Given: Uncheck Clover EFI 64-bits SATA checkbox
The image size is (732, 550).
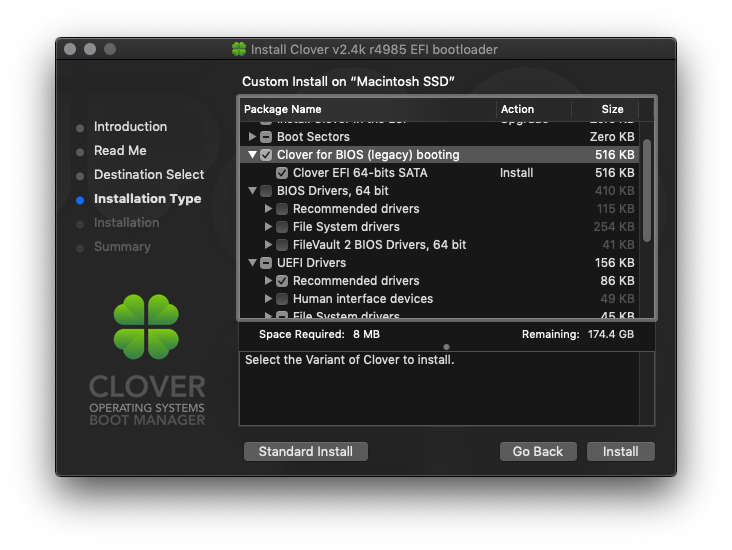Looking at the screenshot, I should click(x=282, y=173).
